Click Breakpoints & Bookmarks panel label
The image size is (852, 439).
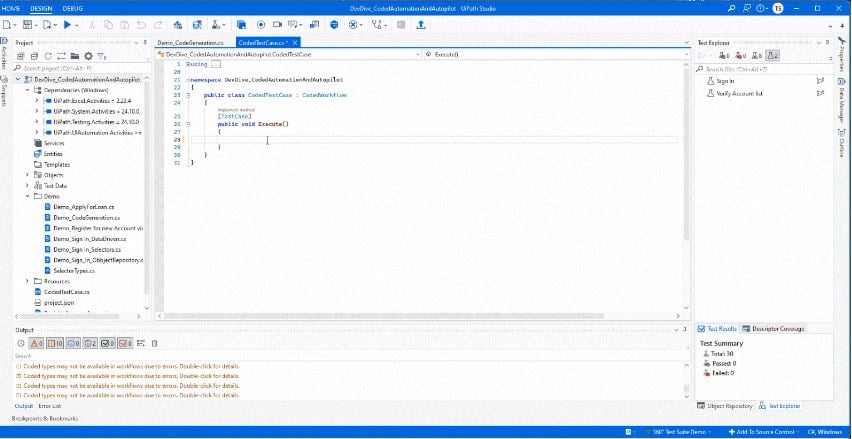45,418
